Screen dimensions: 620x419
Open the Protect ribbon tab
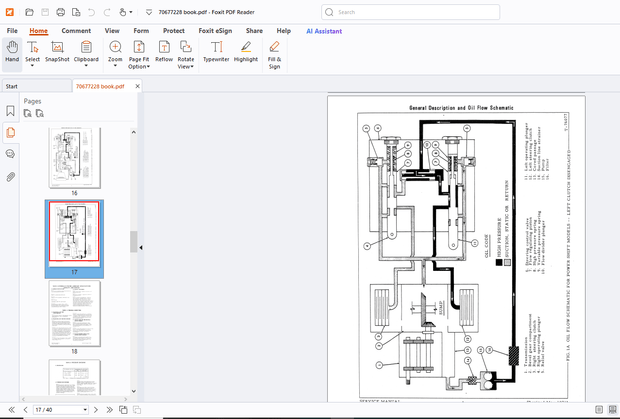coord(174,31)
